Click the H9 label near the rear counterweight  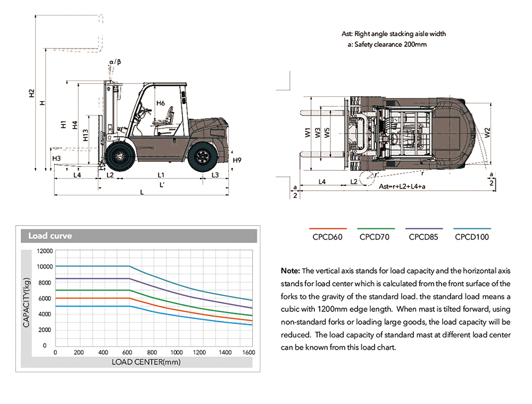click(237, 160)
